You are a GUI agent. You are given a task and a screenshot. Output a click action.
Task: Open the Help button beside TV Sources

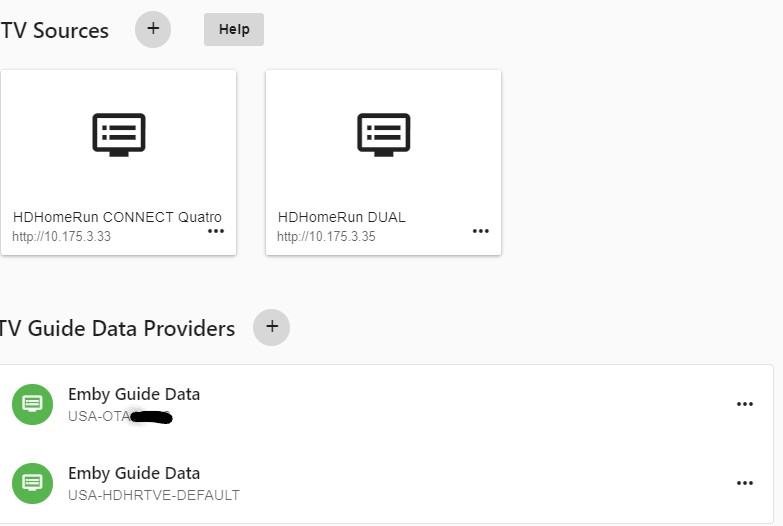click(x=234, y=29)
